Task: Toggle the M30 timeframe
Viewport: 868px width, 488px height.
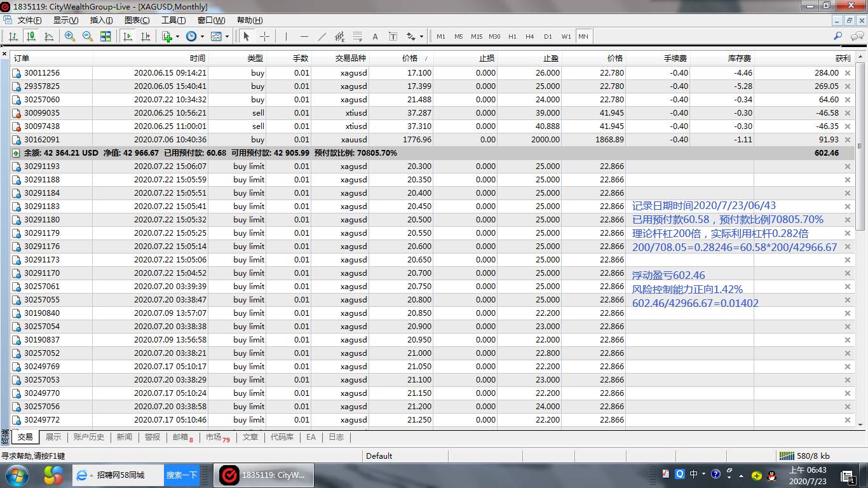Action: pyautogui.click(x=494, y=36)
